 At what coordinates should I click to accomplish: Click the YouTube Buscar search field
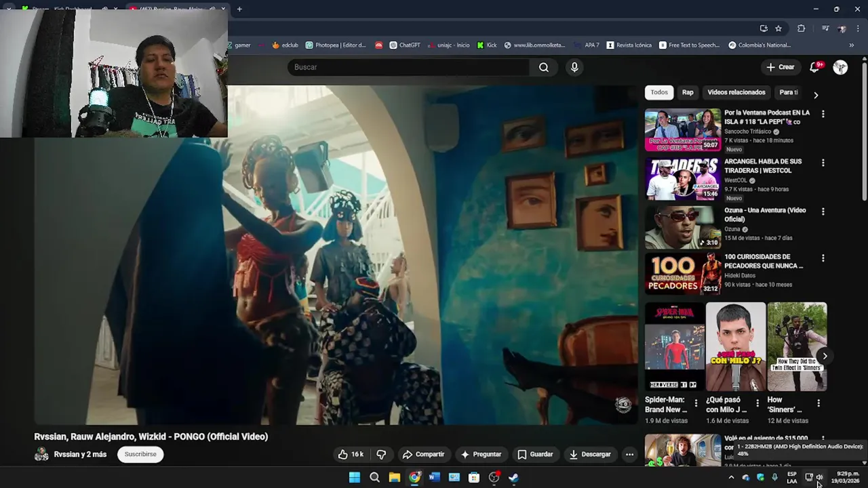pyautogui.click(x=408, y=67)
